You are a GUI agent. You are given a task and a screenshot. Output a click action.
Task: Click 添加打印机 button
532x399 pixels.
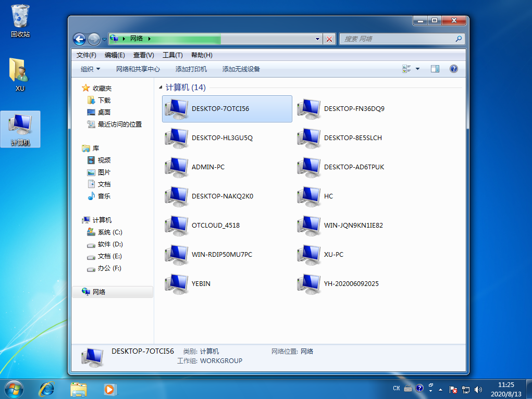coord(191,69)
